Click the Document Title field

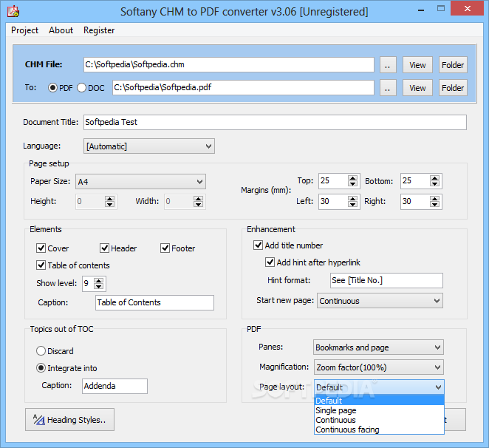click(x=275, y=122)
